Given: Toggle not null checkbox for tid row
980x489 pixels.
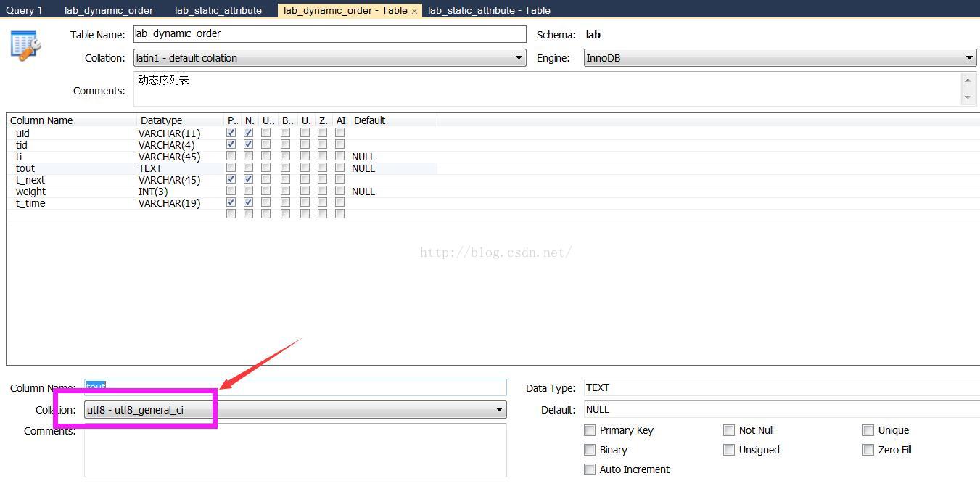Looking at the screenshot, I should click(248, 144).
